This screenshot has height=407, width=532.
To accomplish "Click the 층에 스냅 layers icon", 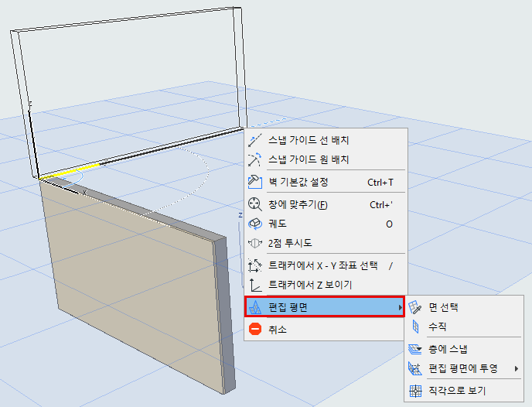I will pyautogui.click(x=415, y=349).
